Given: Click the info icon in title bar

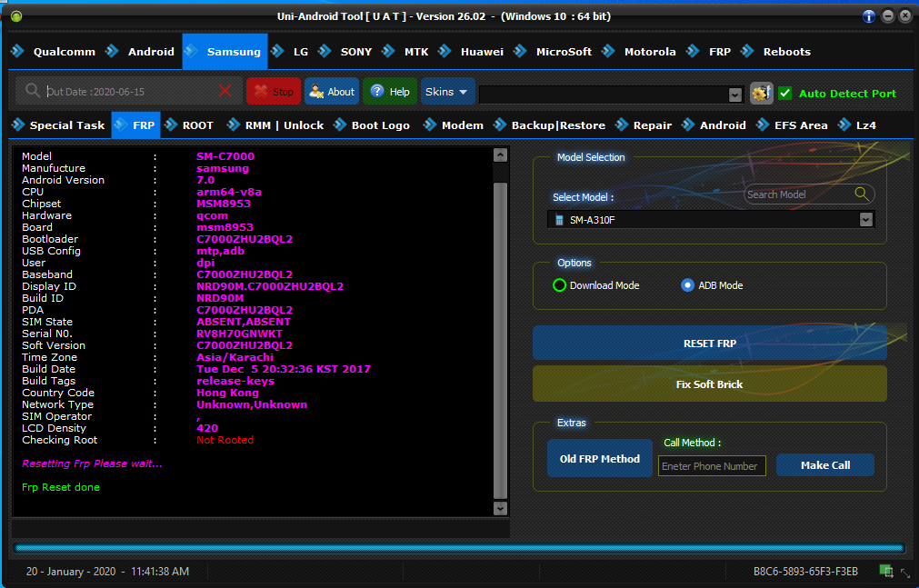Looking at the screenshot, I should point(869,16).
